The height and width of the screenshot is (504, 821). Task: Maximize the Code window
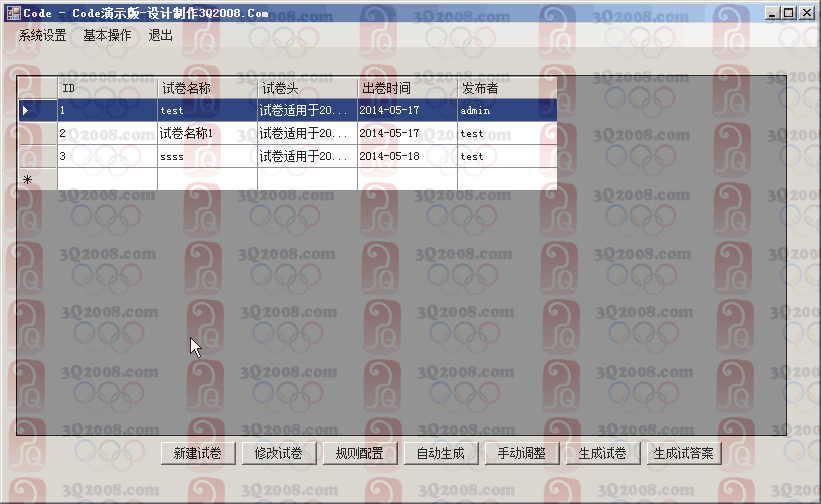(x=789, y=13)
